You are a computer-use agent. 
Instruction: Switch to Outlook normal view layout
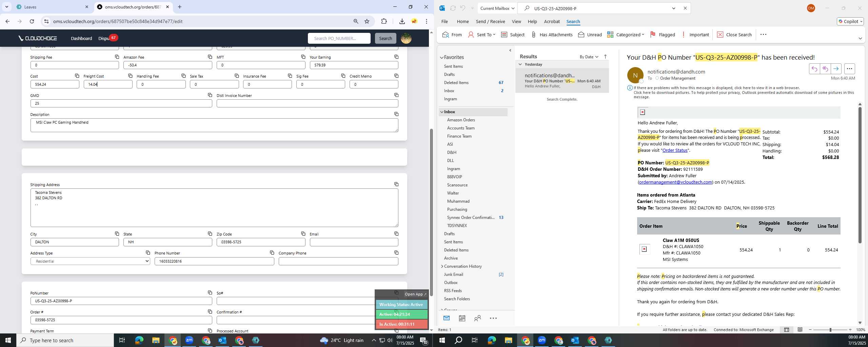(x=786, y=330)
